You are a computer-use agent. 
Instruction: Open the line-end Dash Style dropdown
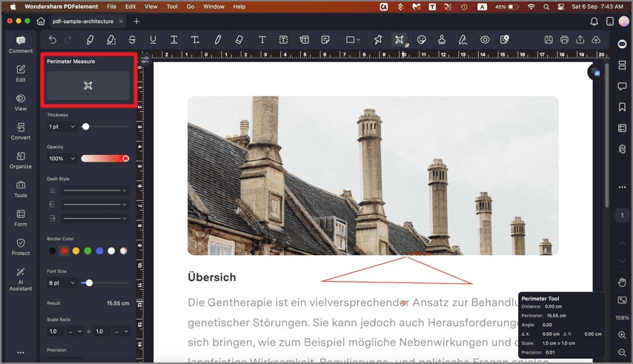95,218
